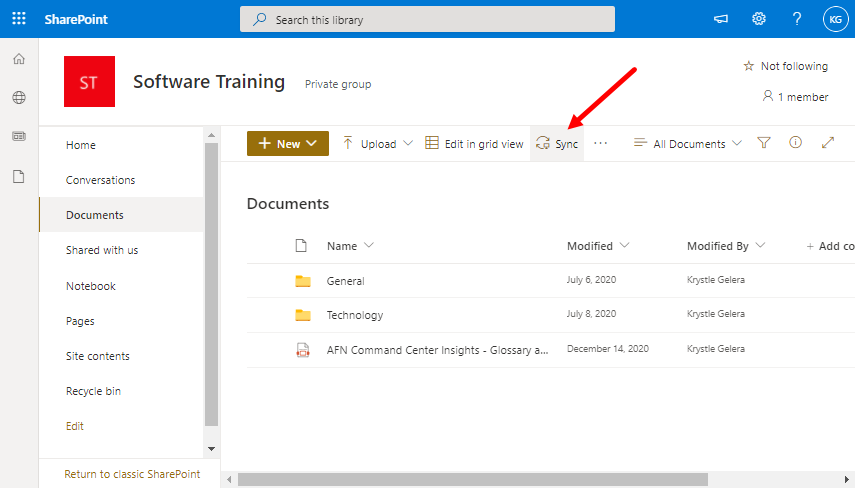The width and height of the screenshot is (855, 488).
Task: Click the search magnifier icon
Action: pos(260,20)
